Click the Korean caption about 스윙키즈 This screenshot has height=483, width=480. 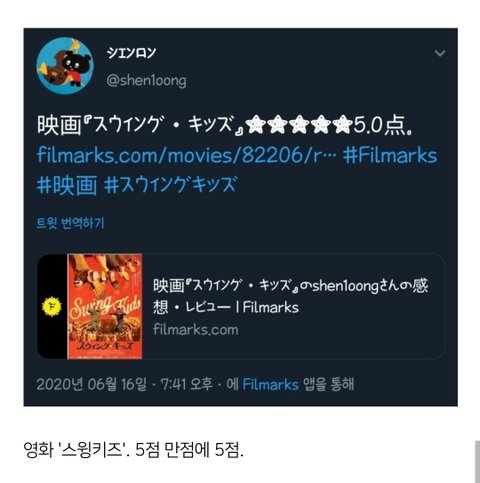(133, 450)
